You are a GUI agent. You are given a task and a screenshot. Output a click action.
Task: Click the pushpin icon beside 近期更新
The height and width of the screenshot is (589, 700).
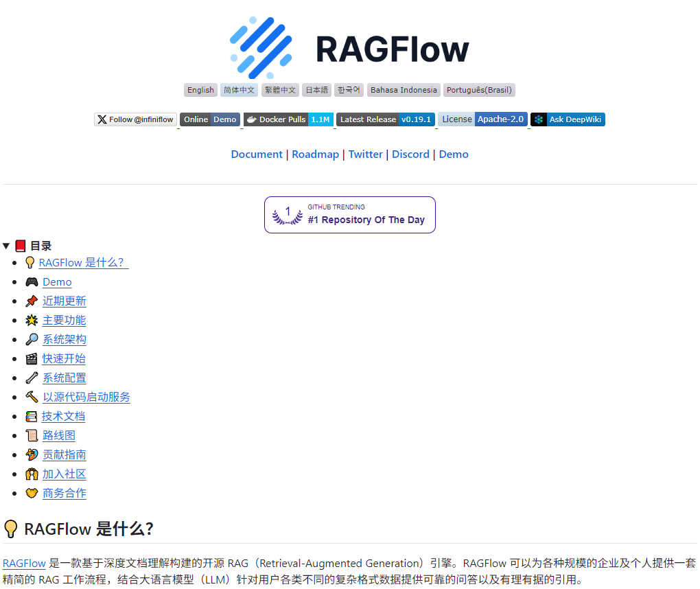tap(32, 301)
